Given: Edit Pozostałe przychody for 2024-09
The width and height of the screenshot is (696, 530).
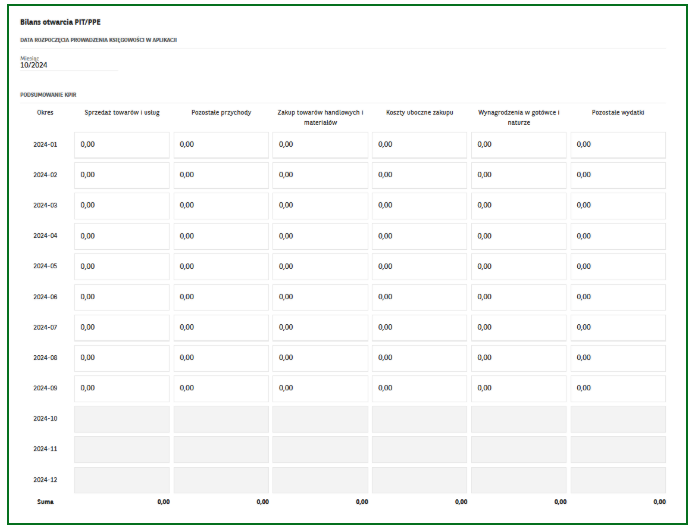Looking at the screenshot, I should click(x=221, y=388).
